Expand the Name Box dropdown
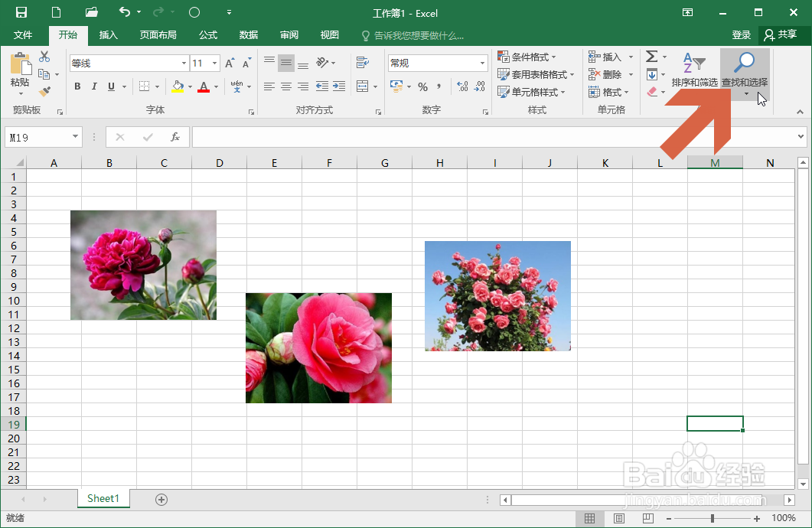 [75, 137]
